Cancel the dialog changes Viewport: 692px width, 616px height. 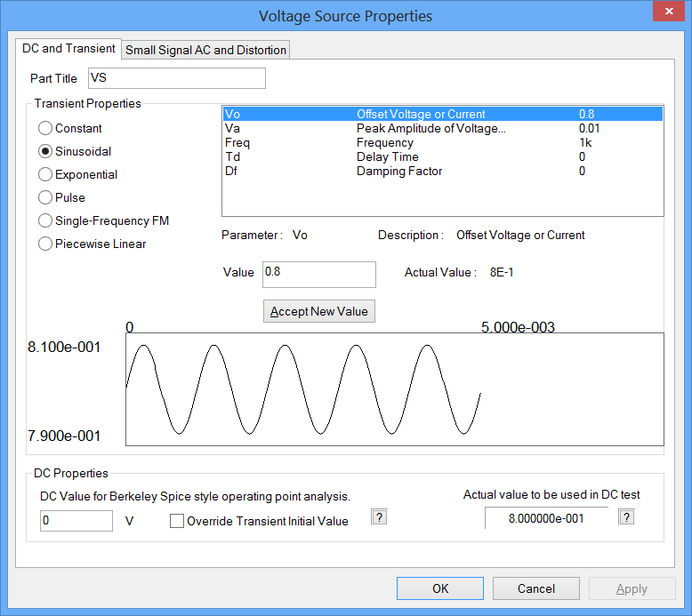click(535, 588)
